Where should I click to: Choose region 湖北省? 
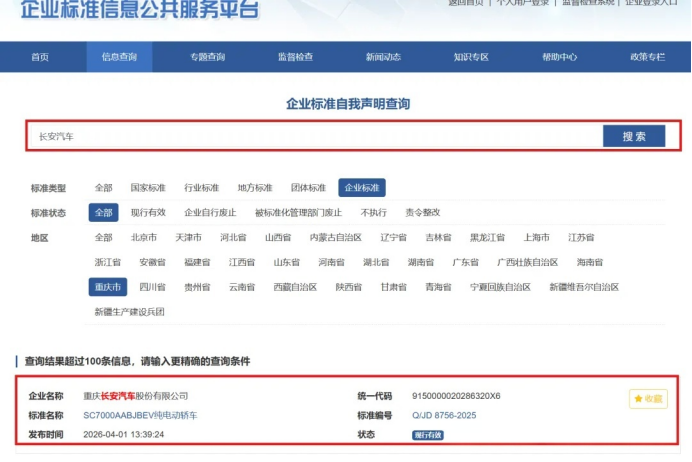point(376,262)
